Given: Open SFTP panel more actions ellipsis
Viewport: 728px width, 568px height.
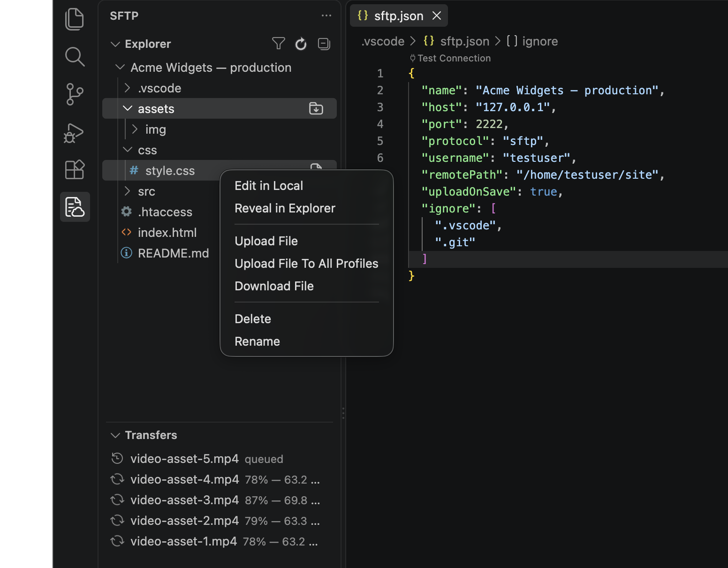Looking at the screenshot, I should tap(326, 15).
